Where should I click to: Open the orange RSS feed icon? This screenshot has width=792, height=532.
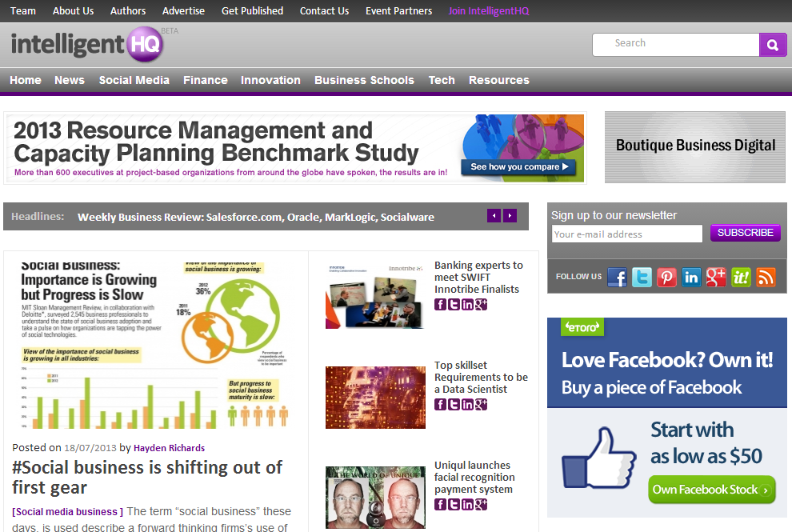click(766, 278)
